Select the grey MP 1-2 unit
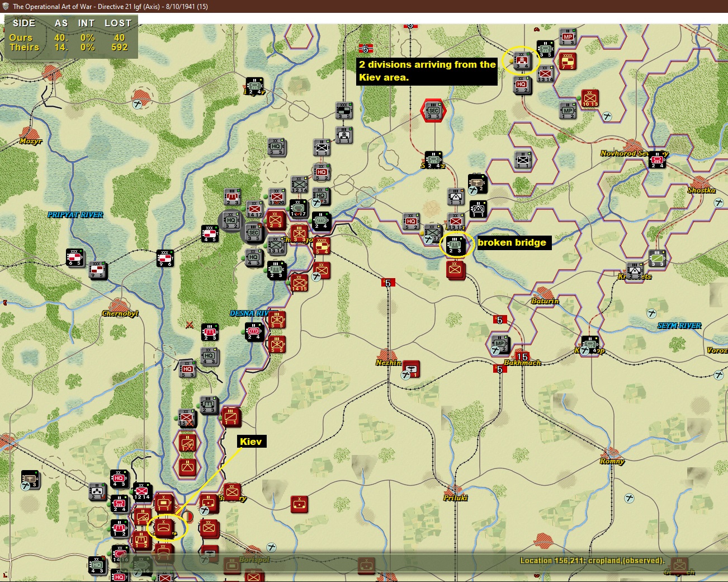The width and height of the screenshot is (728, 582). click(x=568, y=110)
